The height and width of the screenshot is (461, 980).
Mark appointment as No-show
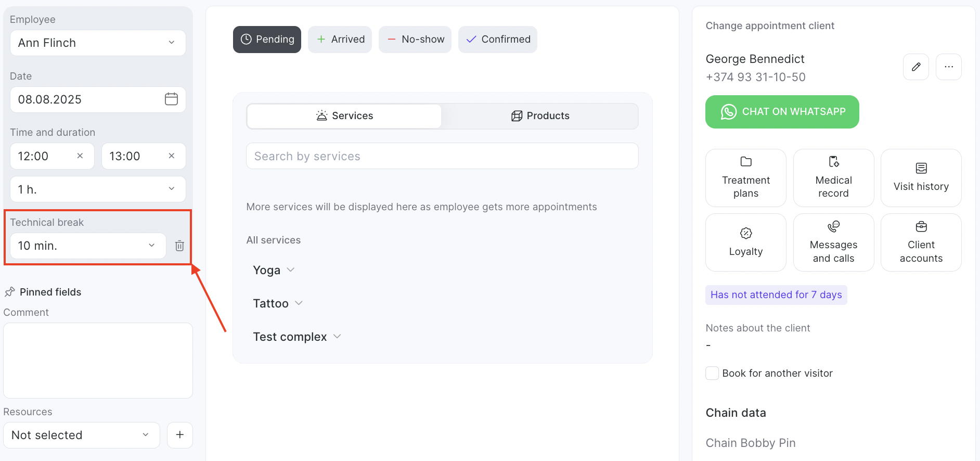click(415, 40)
